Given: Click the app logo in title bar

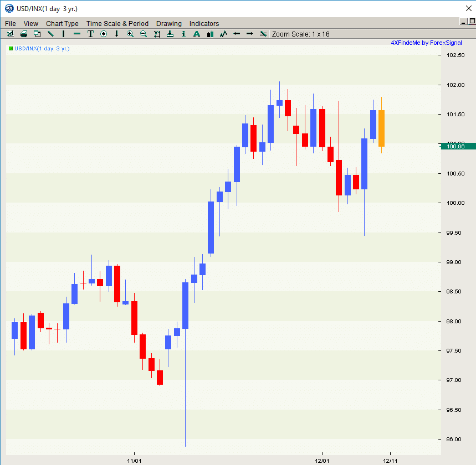Looking at the screenshot, I should (9, 8).
